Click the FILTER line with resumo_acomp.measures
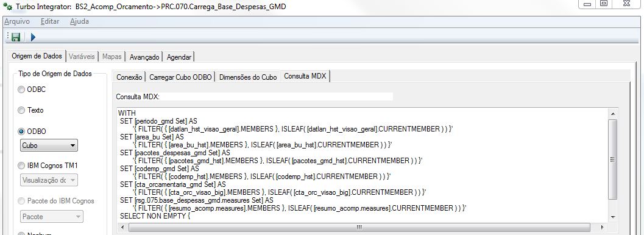 click(299, 208)
